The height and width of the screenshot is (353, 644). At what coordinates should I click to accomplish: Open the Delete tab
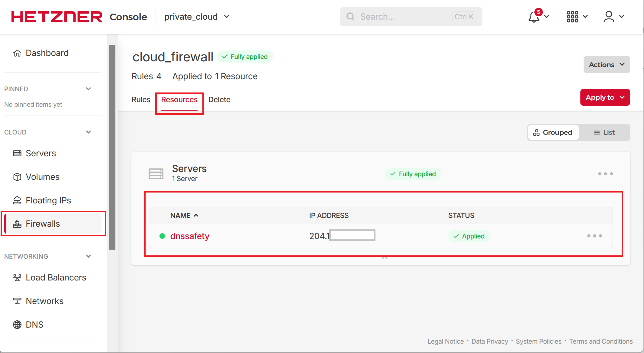point(219,100)
